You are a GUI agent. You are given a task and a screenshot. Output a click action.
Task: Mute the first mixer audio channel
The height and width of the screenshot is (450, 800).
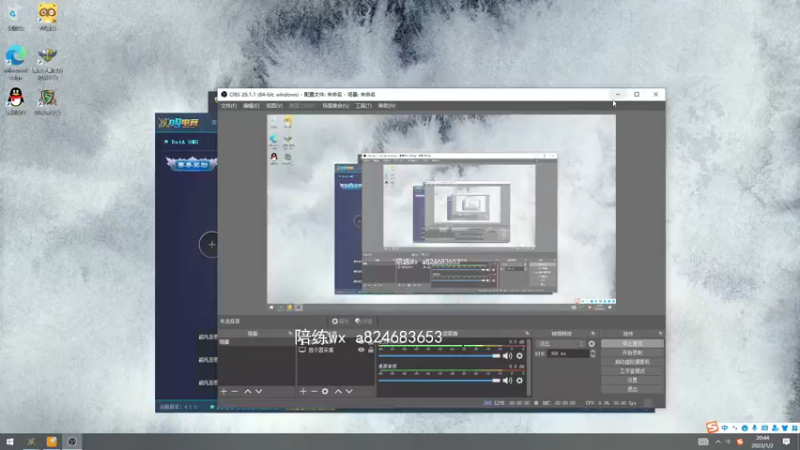click(507, 356)
